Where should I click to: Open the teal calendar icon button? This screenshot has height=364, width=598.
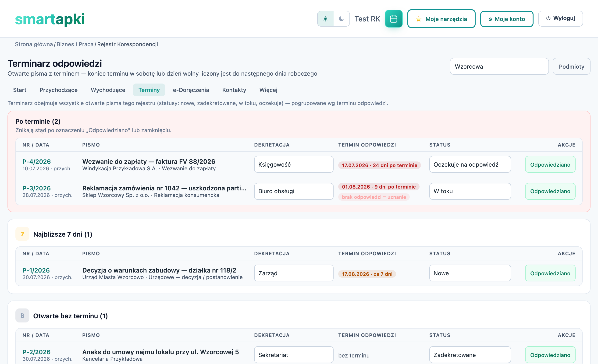point(393,19)
